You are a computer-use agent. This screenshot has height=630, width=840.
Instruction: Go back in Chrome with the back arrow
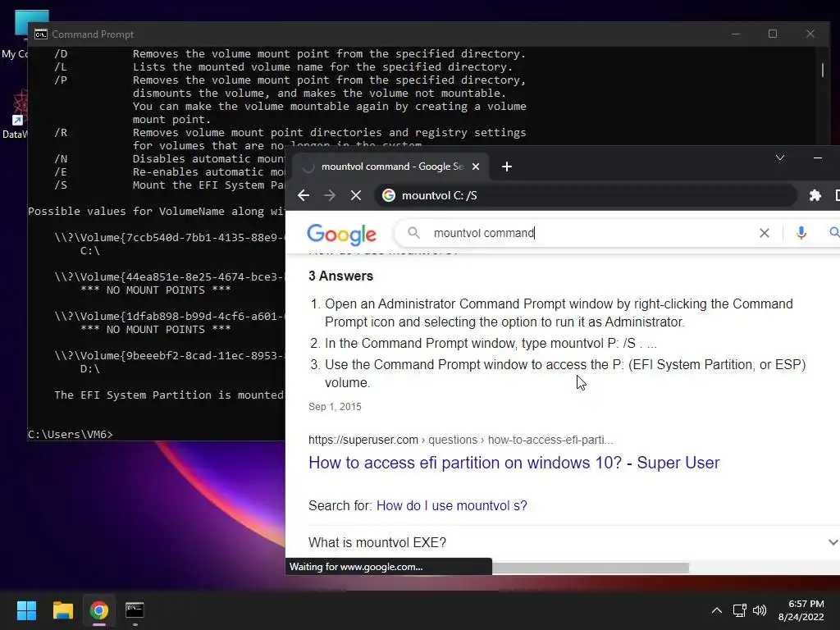coord(304,195)
